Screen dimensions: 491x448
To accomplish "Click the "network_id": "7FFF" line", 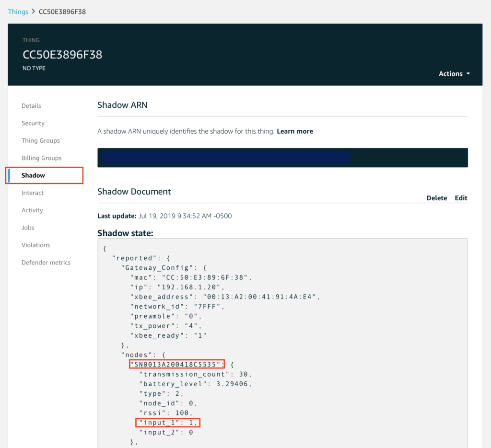I will (177, 307).
